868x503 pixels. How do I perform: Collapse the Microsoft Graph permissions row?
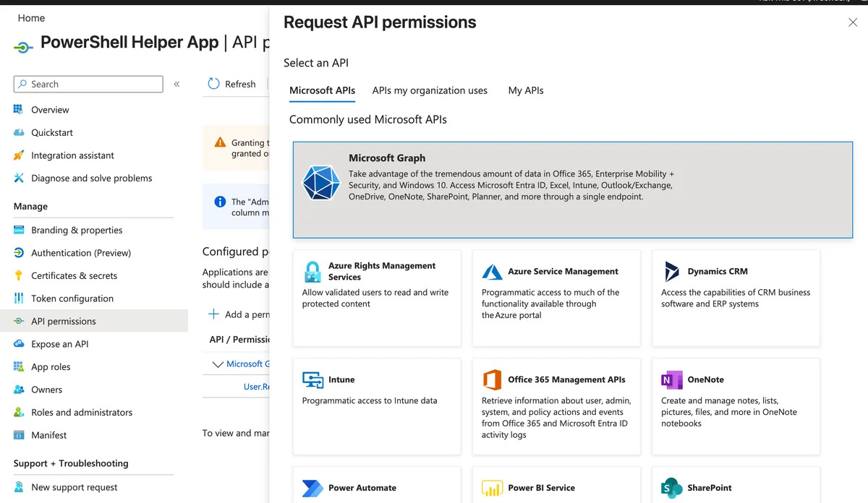tap(217, 364)
